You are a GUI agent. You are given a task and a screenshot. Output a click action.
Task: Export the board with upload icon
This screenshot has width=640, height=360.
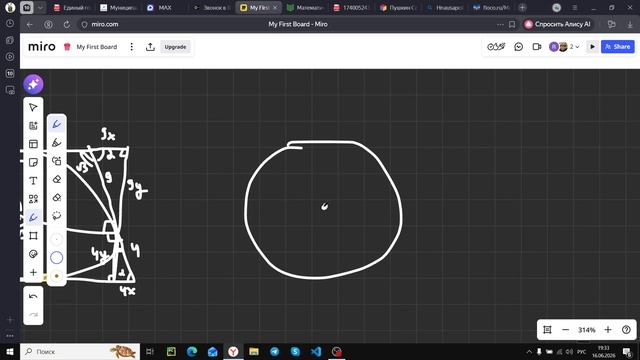(x=150, y=47)
